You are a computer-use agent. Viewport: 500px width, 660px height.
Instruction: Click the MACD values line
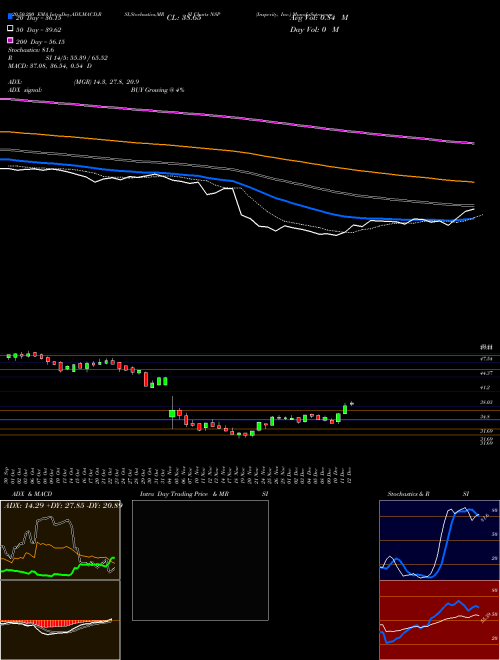pyautogui.click(x=50, y=66)
